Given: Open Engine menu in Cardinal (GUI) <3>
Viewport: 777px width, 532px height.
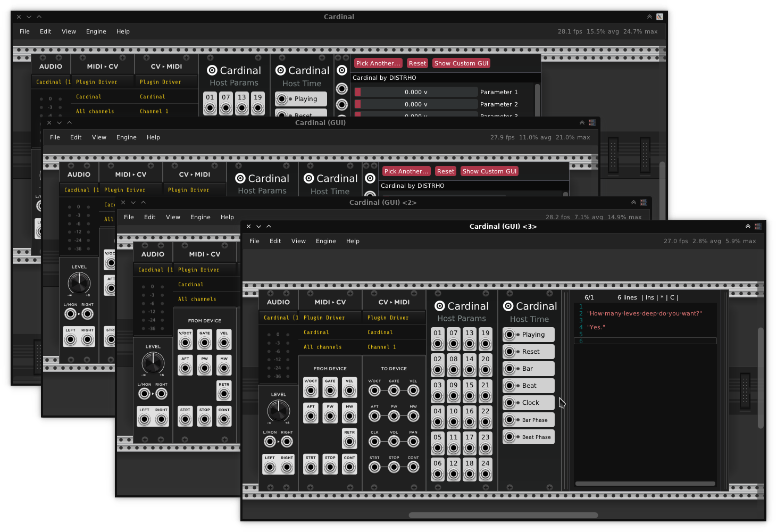Looking at the screenshot, I should (325, 241).
